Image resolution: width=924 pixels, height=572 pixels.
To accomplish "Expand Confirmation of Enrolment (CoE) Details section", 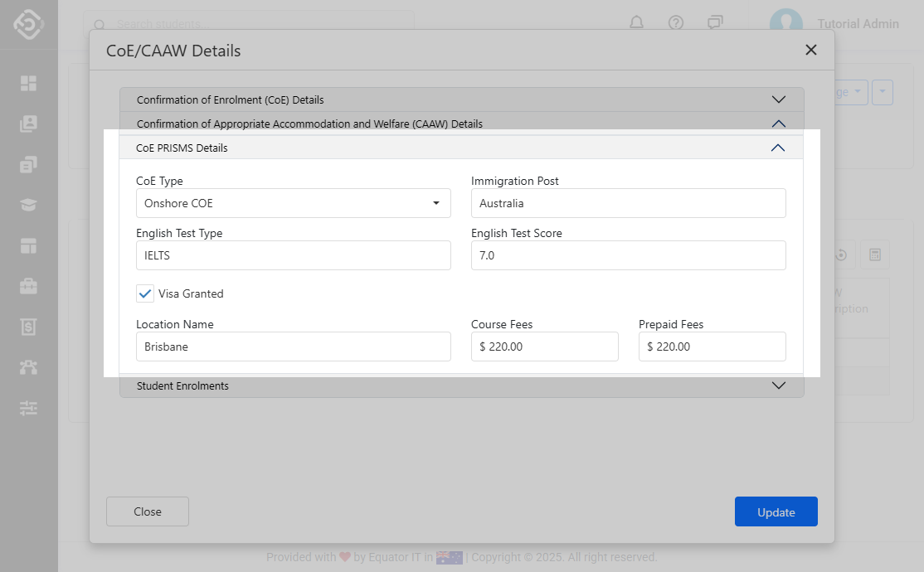I will click(x=461, y=99).
